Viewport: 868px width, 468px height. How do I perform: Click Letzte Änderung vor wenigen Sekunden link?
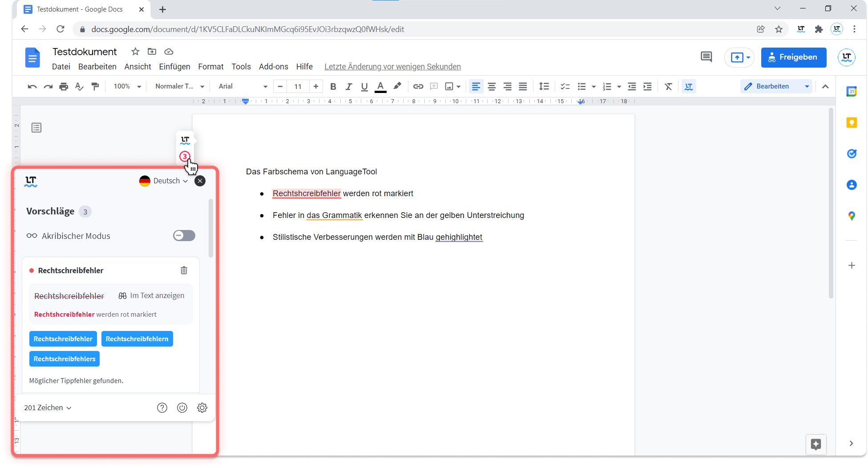point(392,66)
